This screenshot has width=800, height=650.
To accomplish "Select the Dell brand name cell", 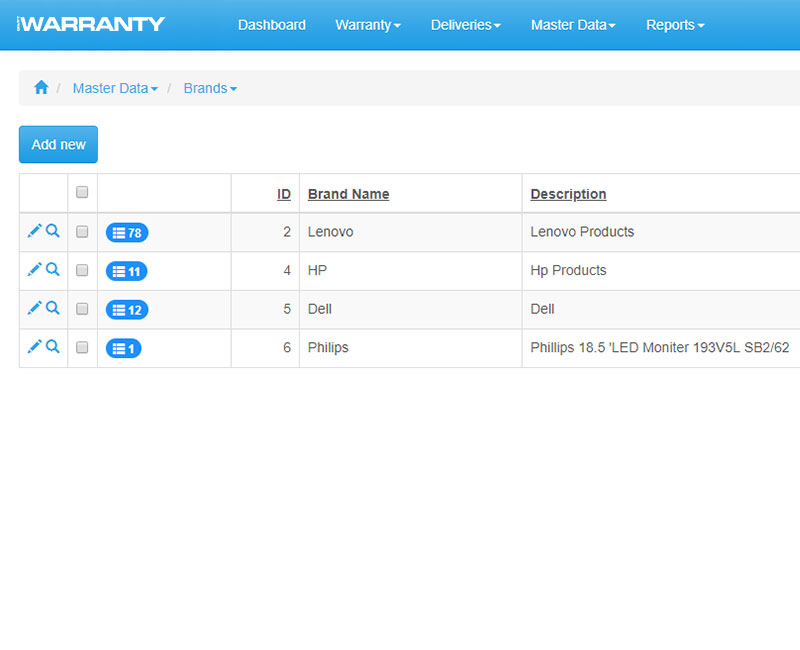I will click(x=411, y=309).
